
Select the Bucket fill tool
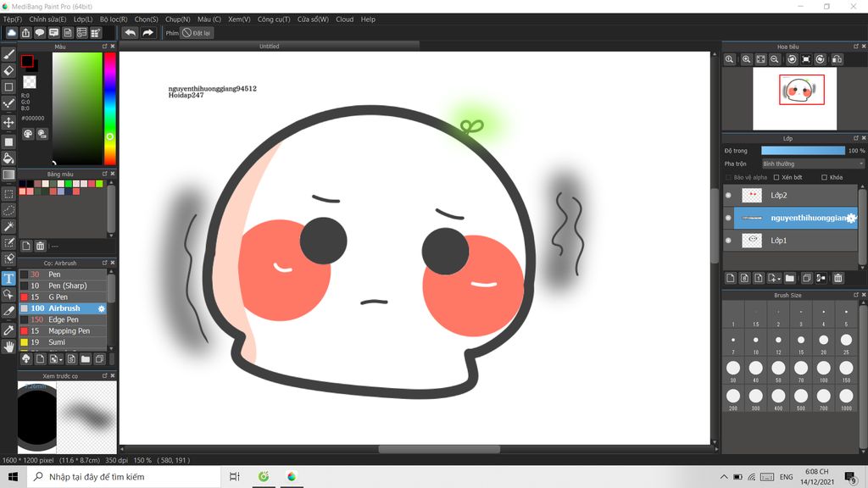[x=8, y=158]
